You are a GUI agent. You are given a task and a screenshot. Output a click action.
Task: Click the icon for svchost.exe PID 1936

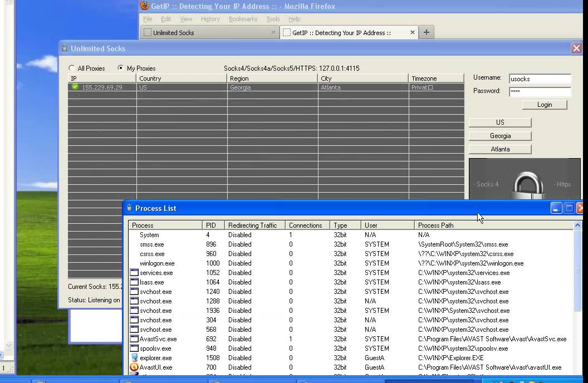134,310
